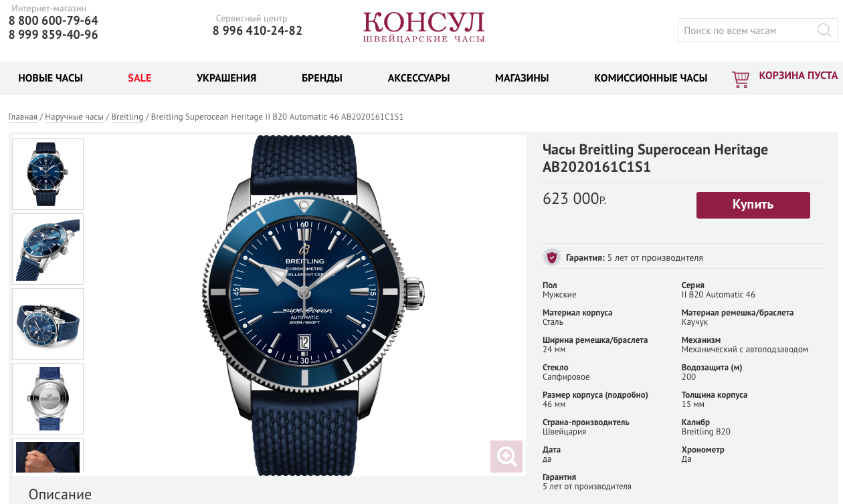Screen dimensions: 843x504
Task: Select the angled watch thumbnail
Action: pos(48,249)
